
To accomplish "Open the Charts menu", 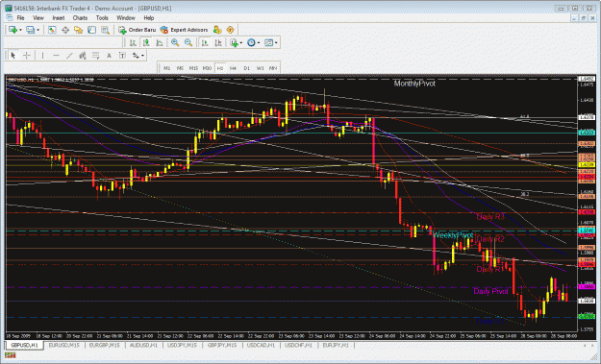I will (x=80, y=18).
